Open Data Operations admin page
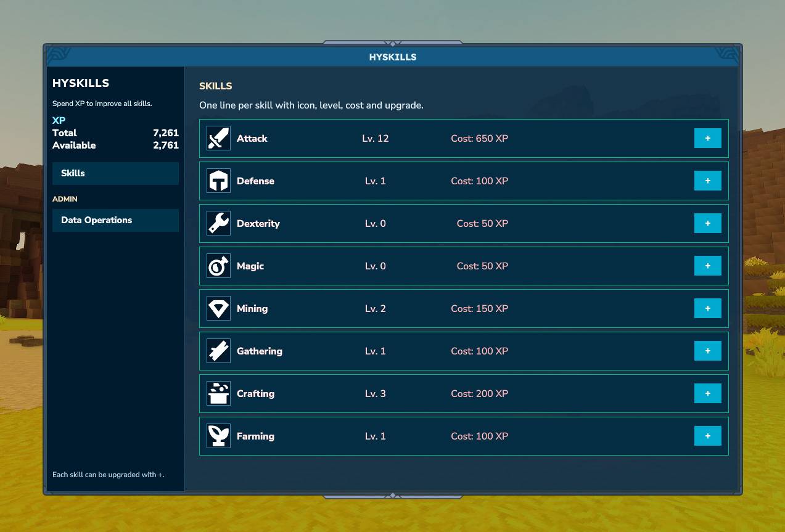The width and height of the screenshot is (785, 532). click(115, 220)
